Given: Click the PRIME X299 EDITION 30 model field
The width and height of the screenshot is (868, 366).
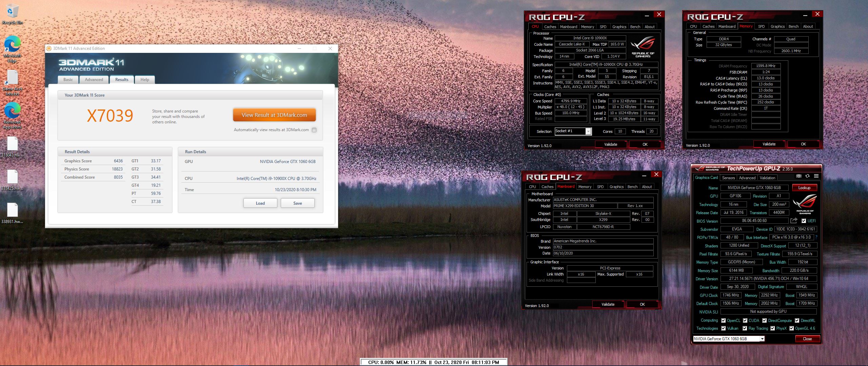Looking at the screenshot, I should [585, 206].
